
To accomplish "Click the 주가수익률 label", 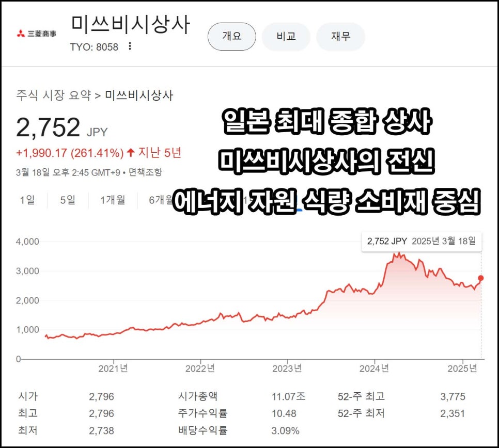I will pos(202,413).
